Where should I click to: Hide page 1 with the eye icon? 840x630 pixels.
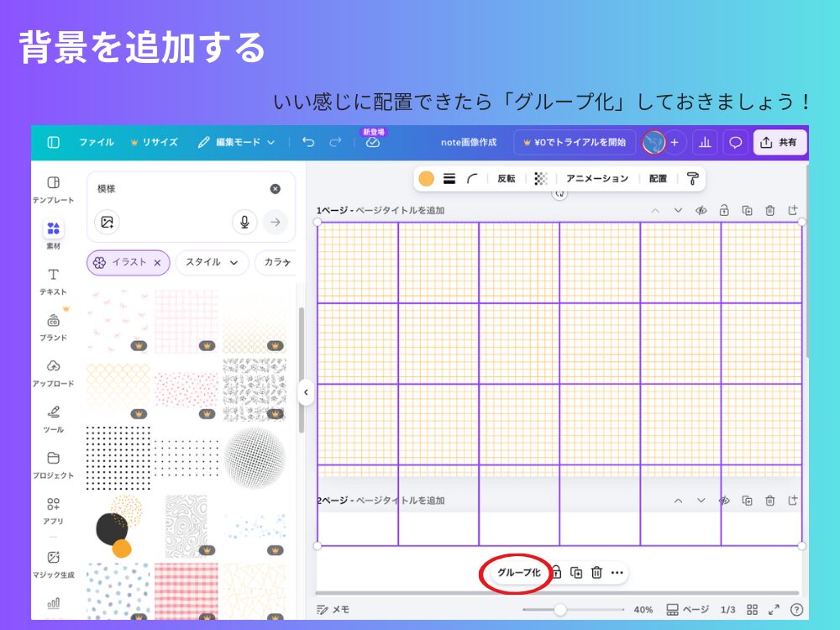(x=701, y=210)
